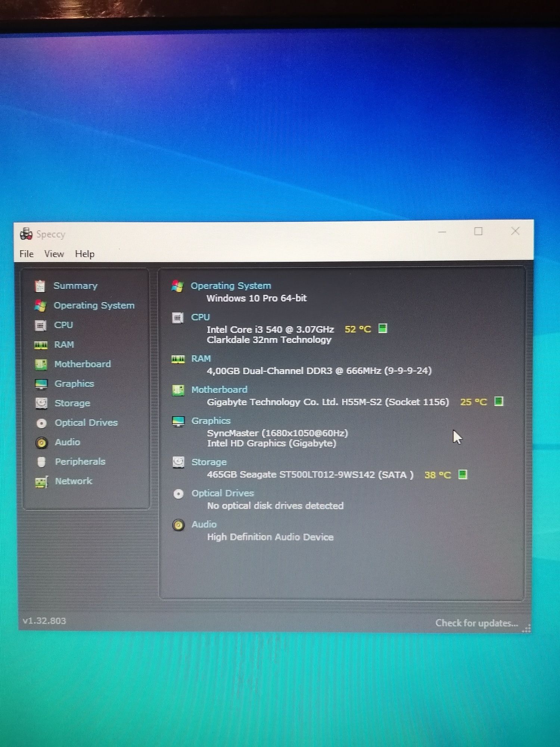Open the File menu
The width and height of the screenshot is (560, 747).
click(27, 254)
